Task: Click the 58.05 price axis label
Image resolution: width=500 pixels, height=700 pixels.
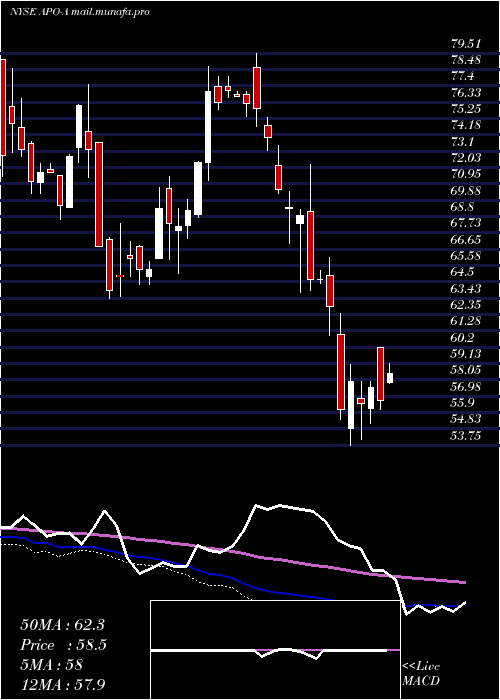Action: 466,371
